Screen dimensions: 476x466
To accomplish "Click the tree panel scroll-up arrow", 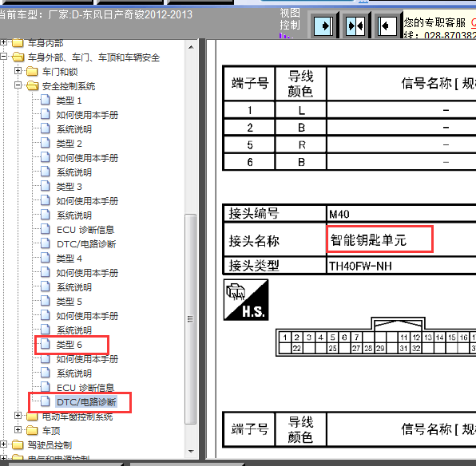I will pos(191,47).
